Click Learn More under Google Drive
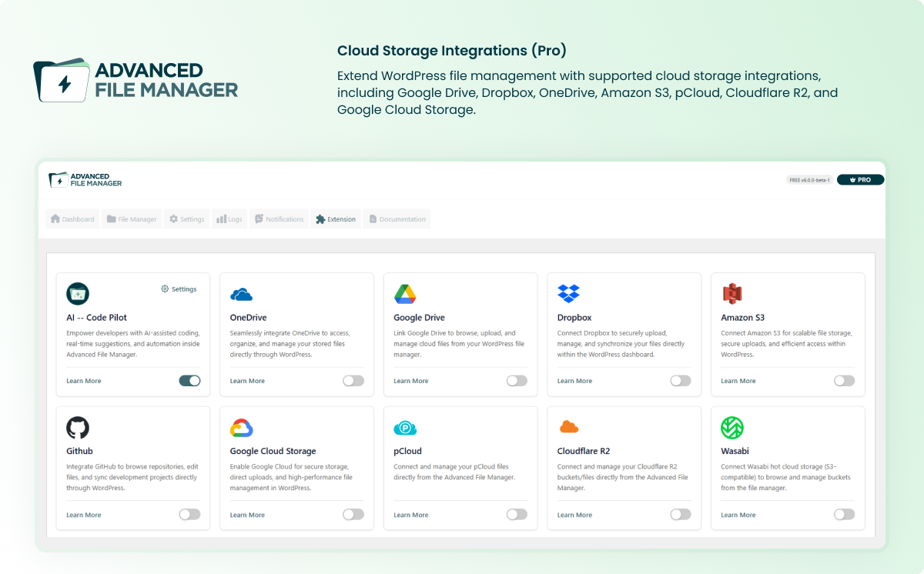Screen dimensions: 924x574 point(411,381)
